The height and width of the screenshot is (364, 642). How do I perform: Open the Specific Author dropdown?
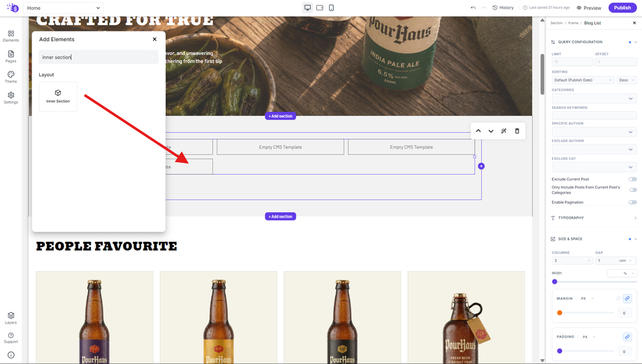(x=594, y=132)
